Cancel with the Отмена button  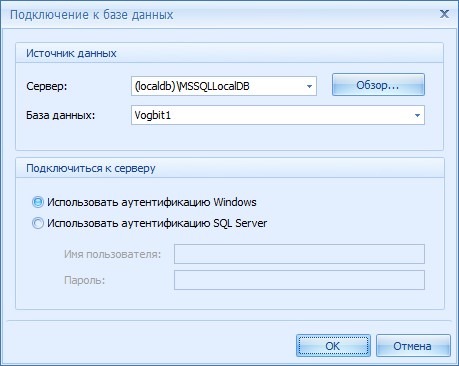click(x=413, y=346)
